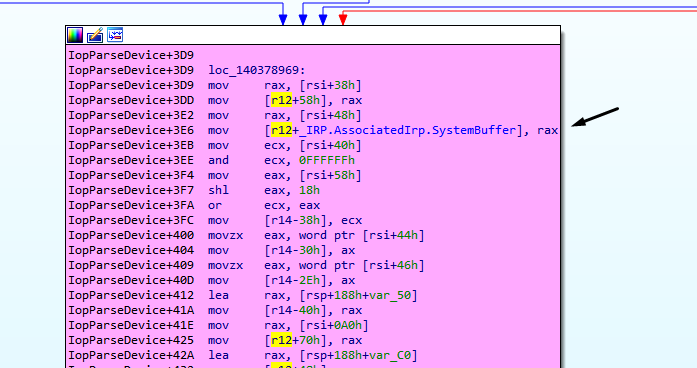697x368 pixels.
Task: Click r12 in the [r12+58h] operand
Action: (x=281, y=100)
